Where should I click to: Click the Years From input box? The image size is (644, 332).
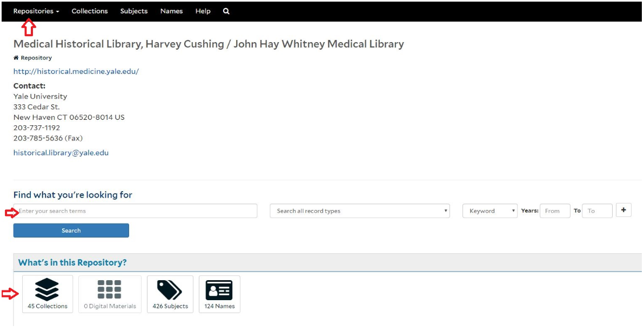coord(555,211)
